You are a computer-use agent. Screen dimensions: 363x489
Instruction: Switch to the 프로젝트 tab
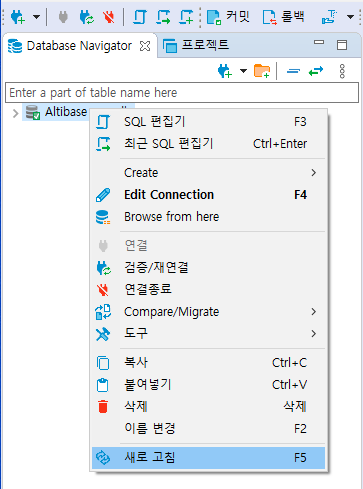pyautogui.click(x=196, y=45)
